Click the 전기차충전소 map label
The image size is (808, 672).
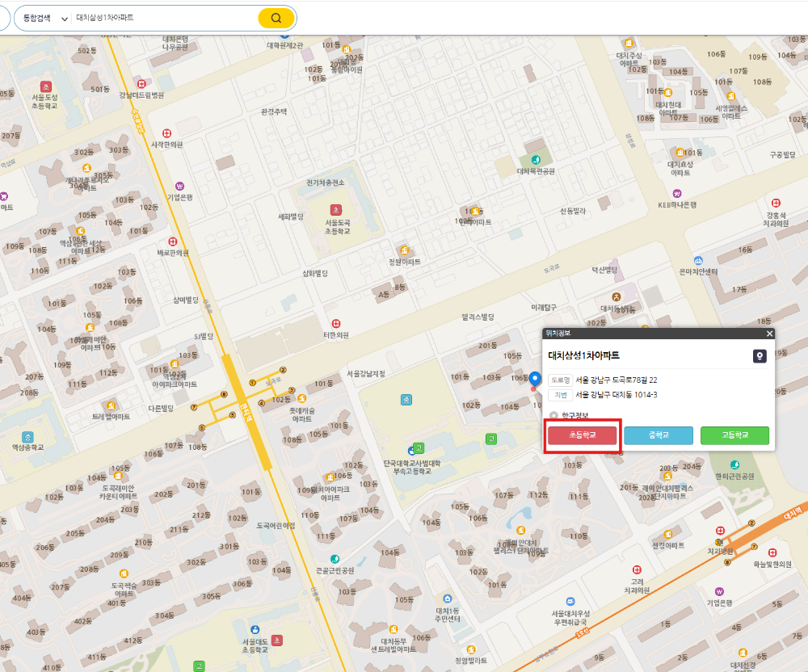(x=325, y=183)
